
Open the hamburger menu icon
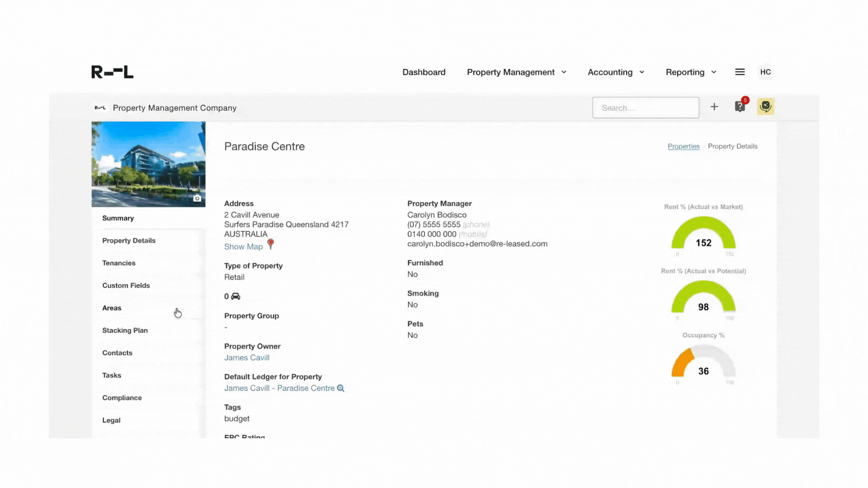click(740, 72)
